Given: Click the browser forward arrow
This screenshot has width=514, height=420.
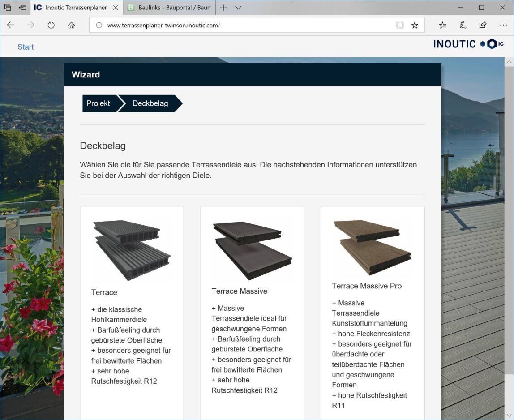Looking at the screenshot, I should pyautogui.click(x=30, y=25).
